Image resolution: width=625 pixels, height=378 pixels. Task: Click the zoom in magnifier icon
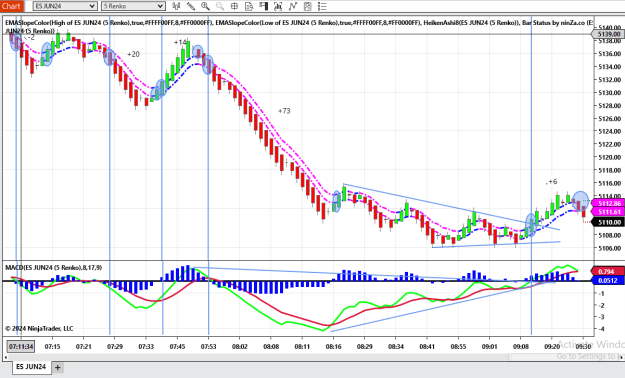(x=205, y=6)
